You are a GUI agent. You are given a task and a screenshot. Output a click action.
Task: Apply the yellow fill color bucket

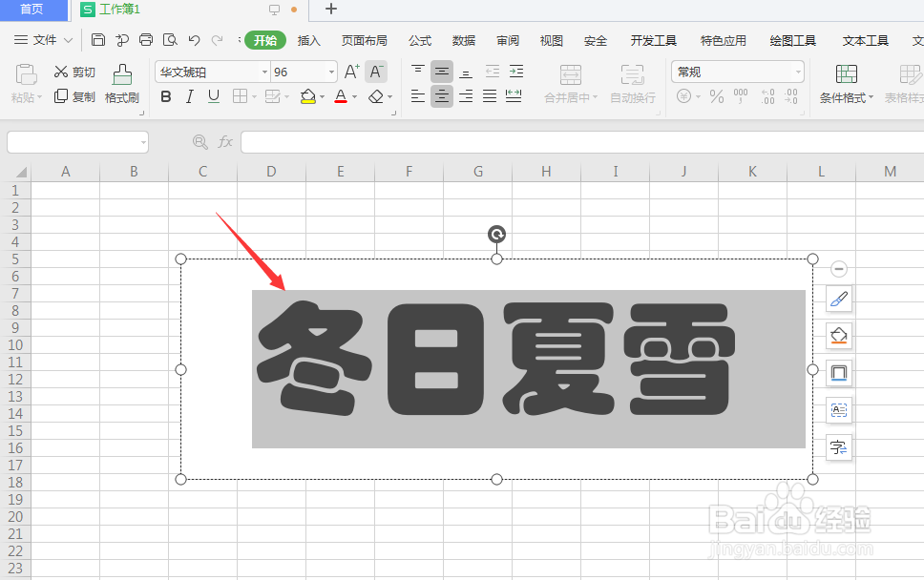pyautogui.click(x=307, y=96)
